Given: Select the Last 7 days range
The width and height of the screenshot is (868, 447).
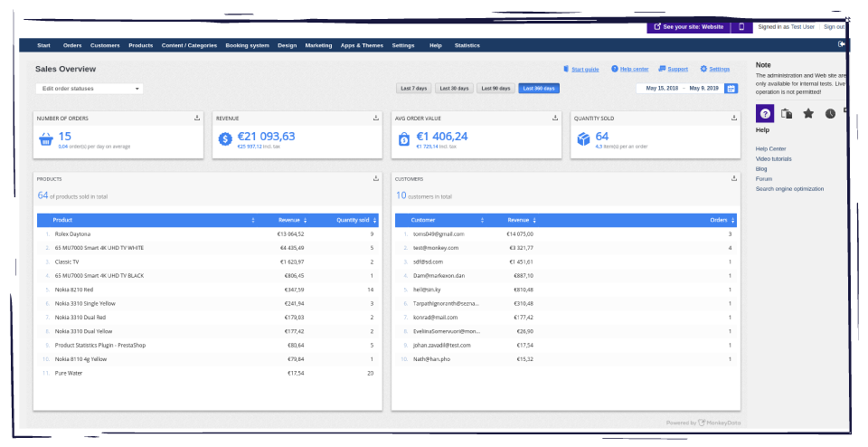Looking at the screenshot, I should click(x=413, y=89).
